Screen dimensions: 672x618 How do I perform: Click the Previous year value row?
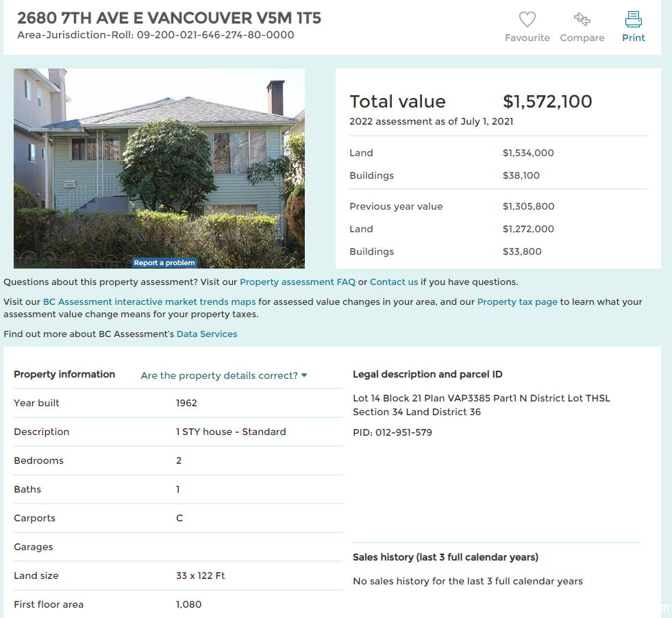(498, 206)
